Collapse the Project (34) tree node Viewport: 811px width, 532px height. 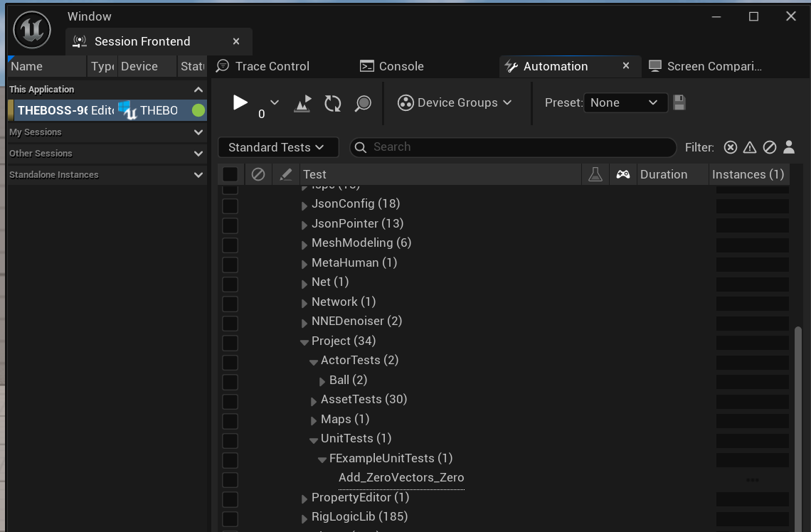[x=304, y=342]
